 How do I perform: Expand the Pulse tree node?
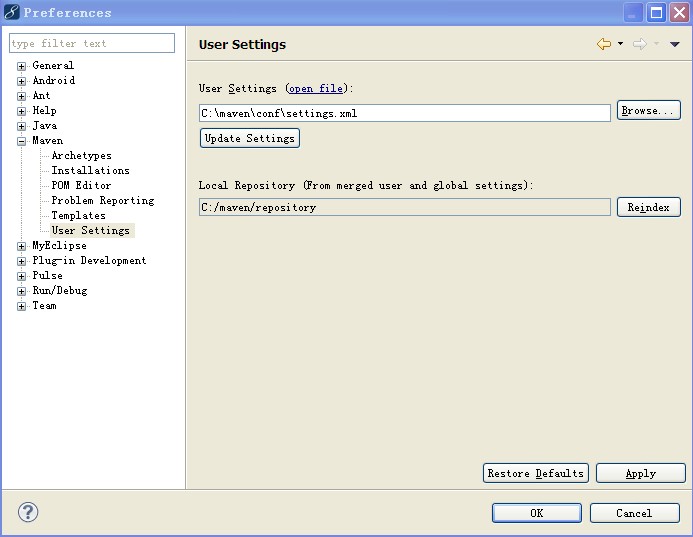pos(21,276)
